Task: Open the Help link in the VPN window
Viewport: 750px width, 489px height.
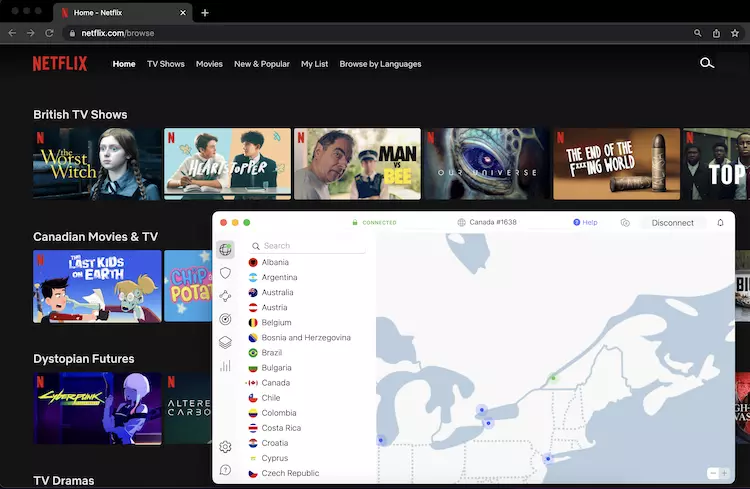Action: pos(585,222)
